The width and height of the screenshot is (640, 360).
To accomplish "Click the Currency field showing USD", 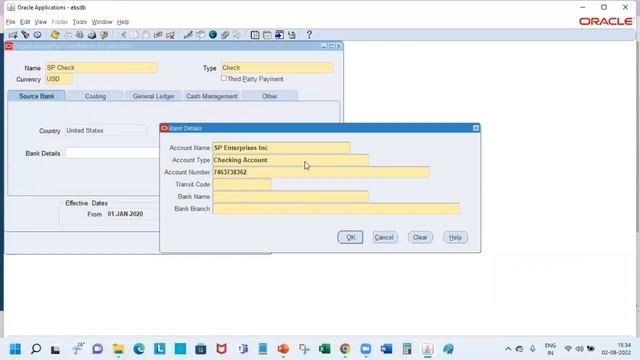I will pyautogui.click(x=59, y=79).
